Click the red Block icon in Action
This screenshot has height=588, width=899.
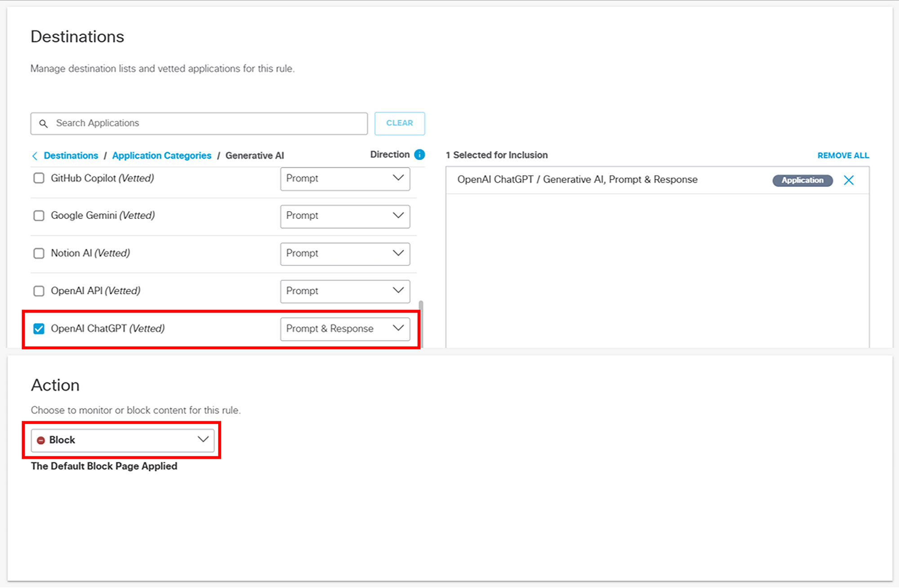pos(41,440)
